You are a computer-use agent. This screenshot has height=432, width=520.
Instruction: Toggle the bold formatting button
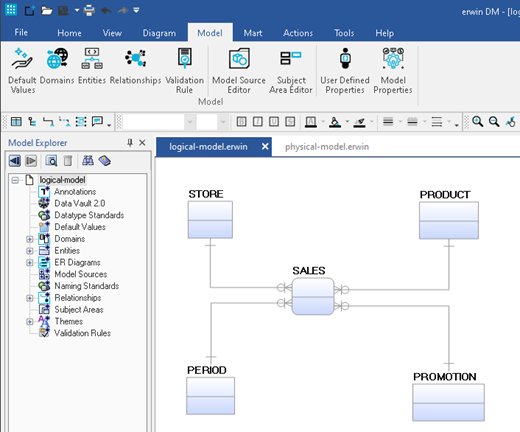pyautogui.click(x=242, y=122)
